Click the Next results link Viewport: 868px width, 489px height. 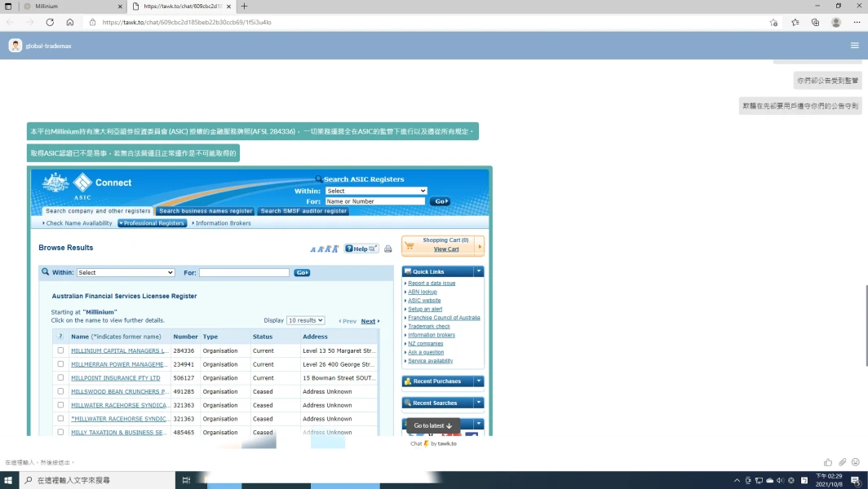(x=368, y=321)
